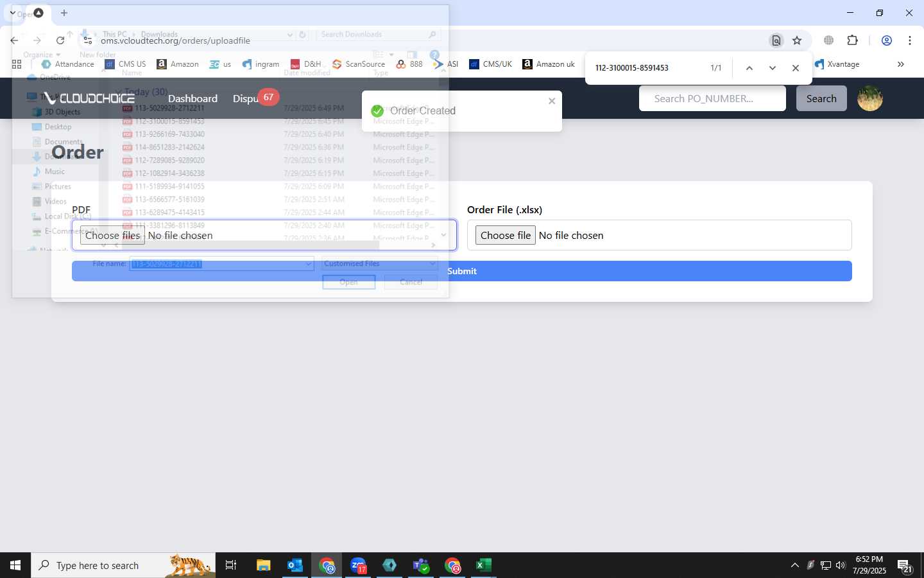This screenshot has width=924, height=578.
Task: Open the network status tray icon
Action: click(x=826, y=565)
